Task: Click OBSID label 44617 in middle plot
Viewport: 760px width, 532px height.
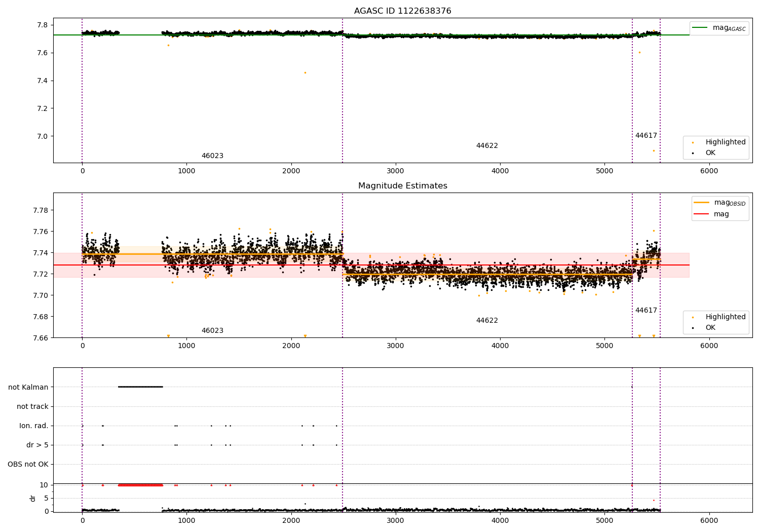Action: pyautogui.click(x=646, y=311)
